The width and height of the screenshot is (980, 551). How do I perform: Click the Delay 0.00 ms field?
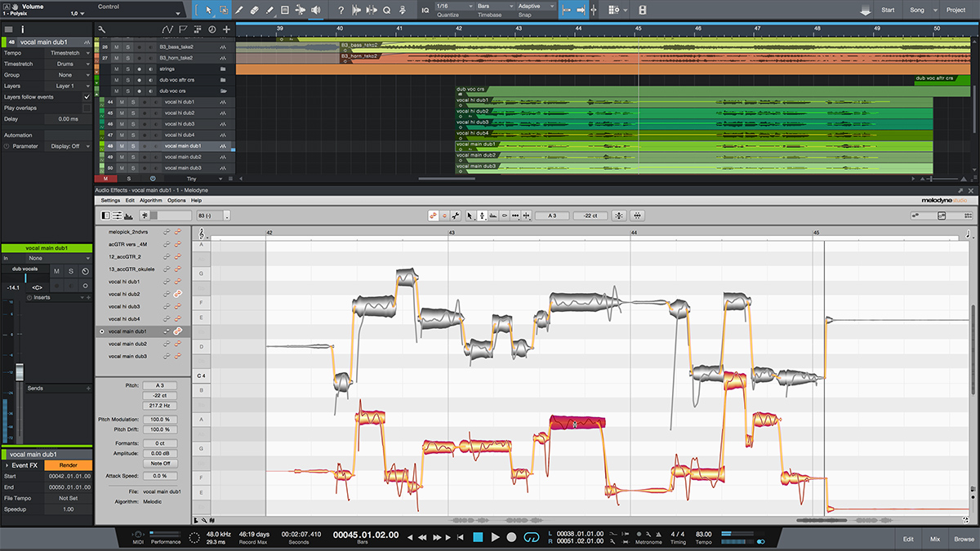[x=69, y=119]
